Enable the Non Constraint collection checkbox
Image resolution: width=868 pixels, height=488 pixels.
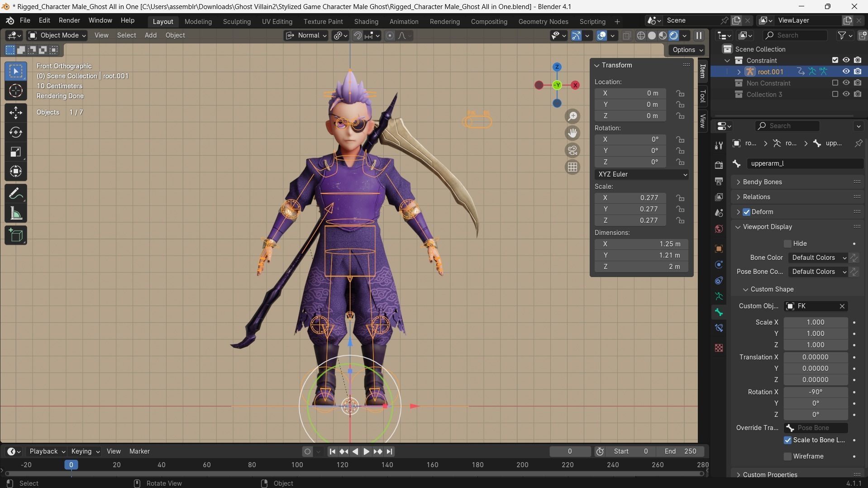point(835,83)
